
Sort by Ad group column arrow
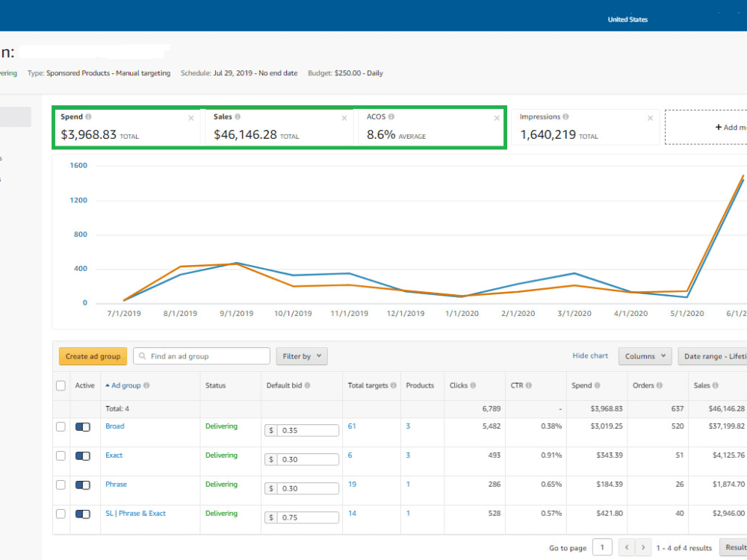(x=108, y=385)
